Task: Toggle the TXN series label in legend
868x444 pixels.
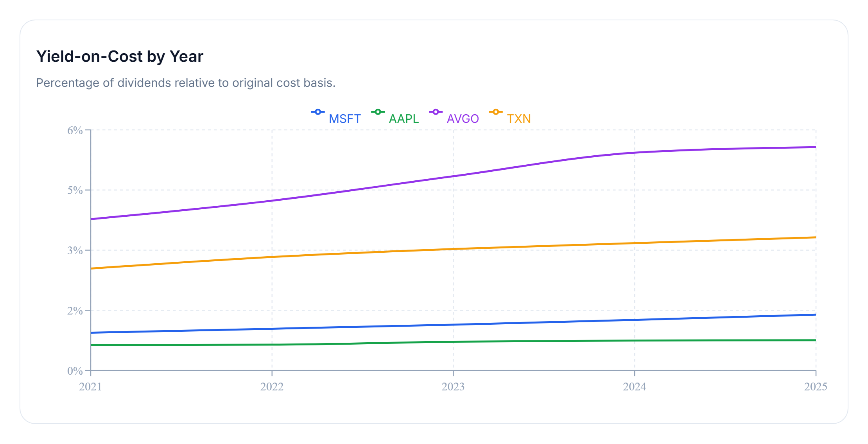Action: pos(519,119)
